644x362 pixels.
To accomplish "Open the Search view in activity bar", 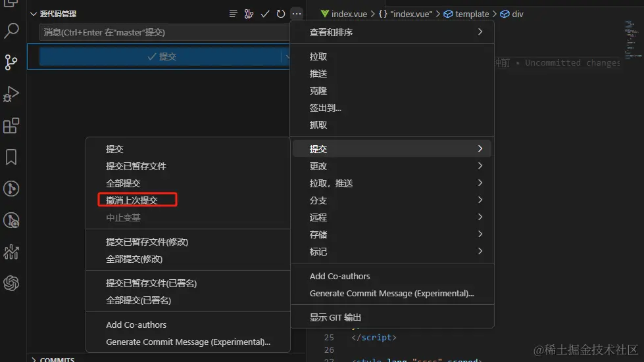I will pos(11,31).
